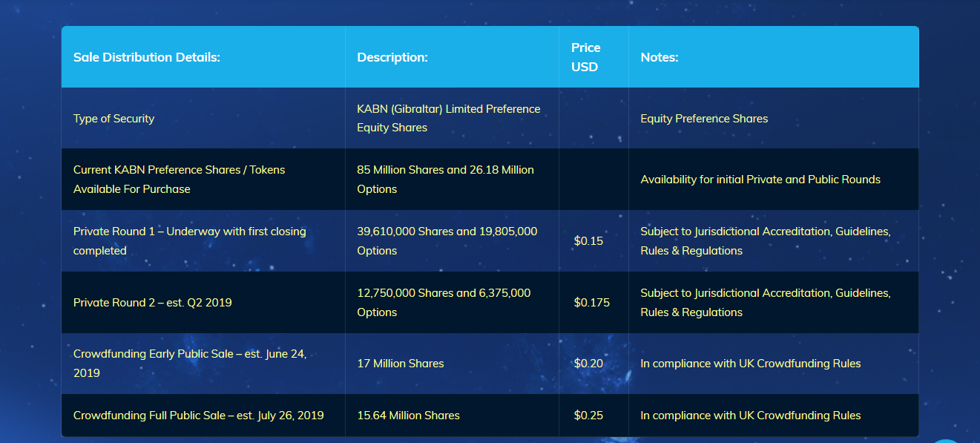Image resolution: width=980 pixels, height=443 pixels.
Task: Click the $0.25 price cell
Action: (x=588, y=416)
